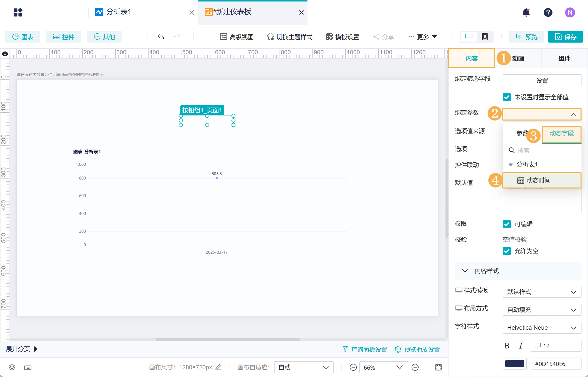Click the dark blue font color swatch
Screen dimensions: 588x377
(514, 364)
